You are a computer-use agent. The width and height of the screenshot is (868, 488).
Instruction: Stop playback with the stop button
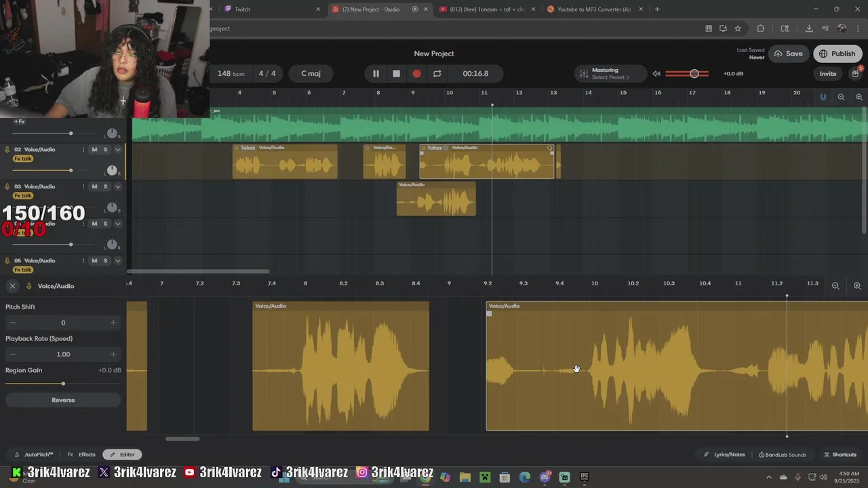tap(396, 73)
